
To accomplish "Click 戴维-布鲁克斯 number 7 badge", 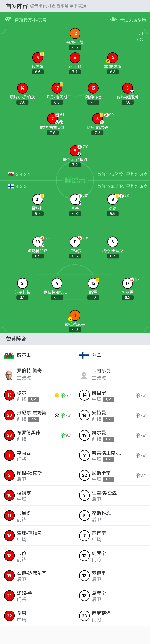I will (x=53, y=118).
